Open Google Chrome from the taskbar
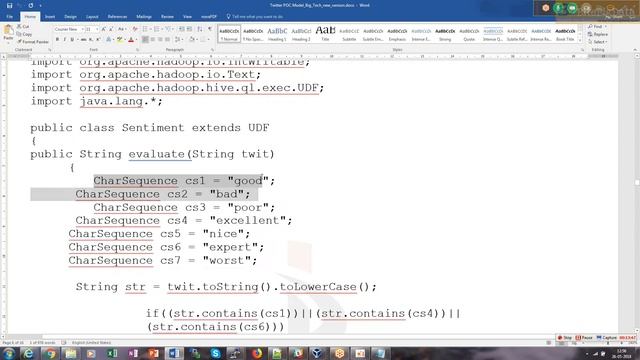Image resolution: width=640 pixels, height=360 pixels. coord(51,353)
